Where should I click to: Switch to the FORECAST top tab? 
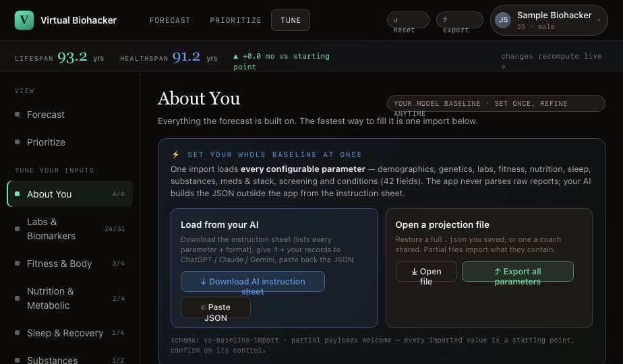pyautogui.click(x=170, y=20)
